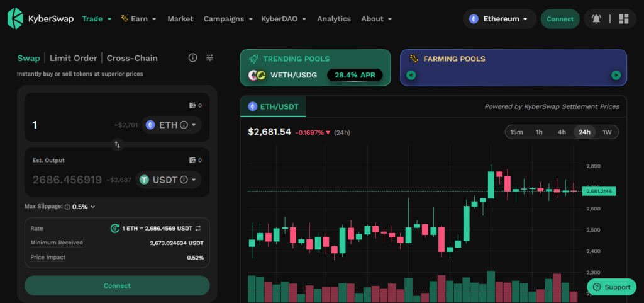Select the 15m chart interval
The image size is (644, 303).
tap(516, 132)
